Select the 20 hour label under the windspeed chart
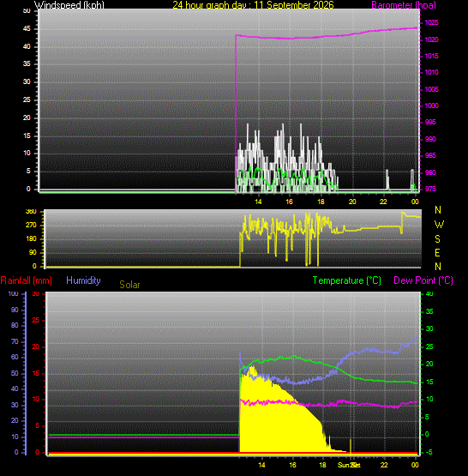 352,202
